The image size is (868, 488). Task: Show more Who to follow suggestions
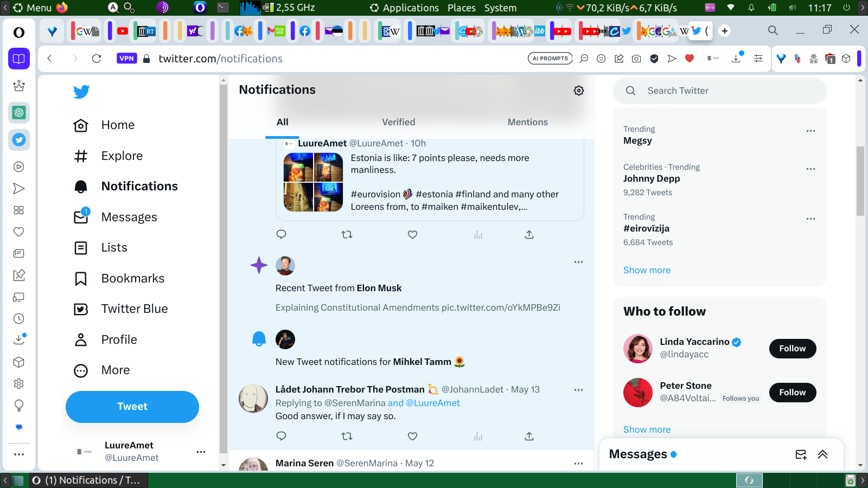[647, 429]
